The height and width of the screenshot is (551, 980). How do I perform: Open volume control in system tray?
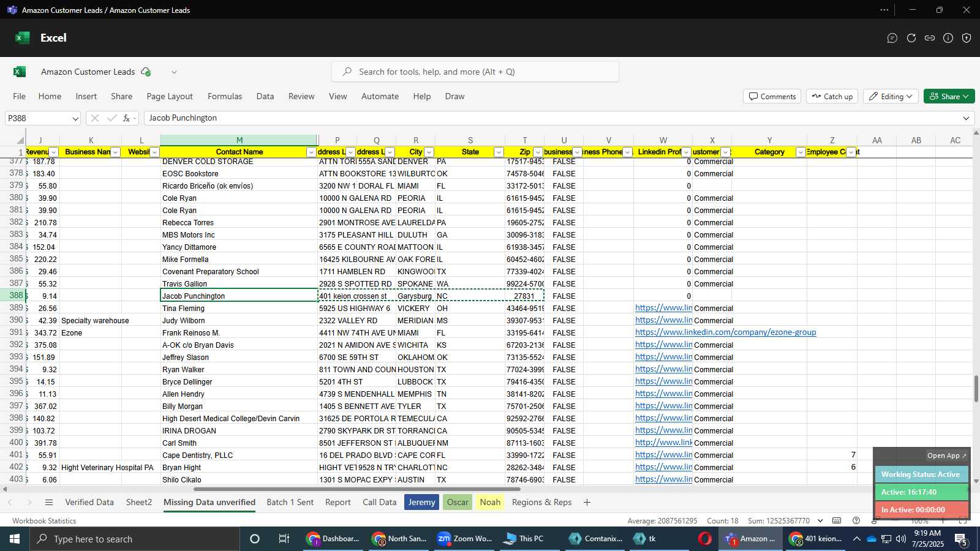point(900,539)
